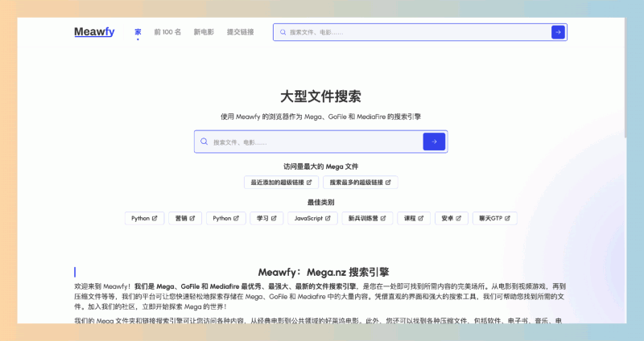
Task: Open the 学习 category tag
Action: tap(266, 218)
